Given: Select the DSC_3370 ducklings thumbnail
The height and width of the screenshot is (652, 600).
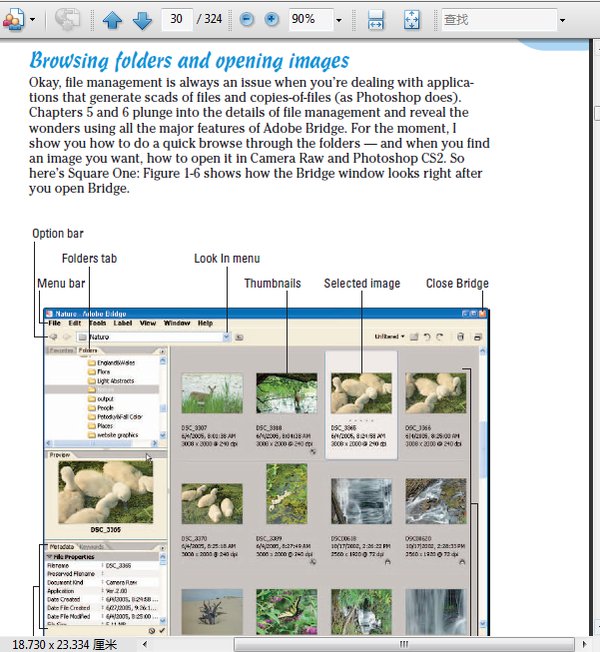Looking at the screenshot, I should (x=212, y=503).
